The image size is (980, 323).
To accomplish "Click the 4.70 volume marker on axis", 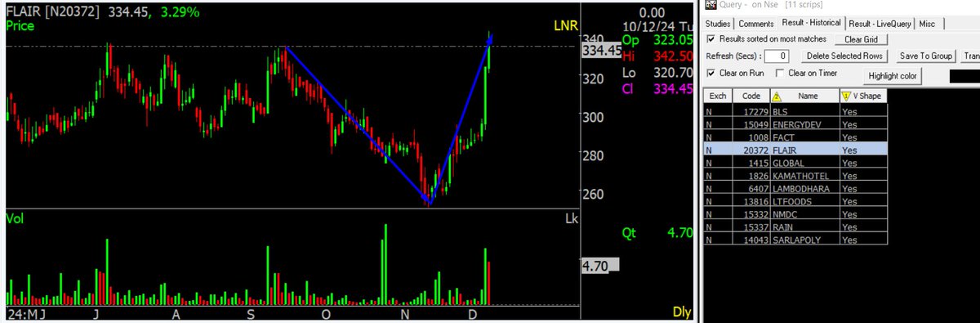I will pyautogui.click(x=600, y=265).
